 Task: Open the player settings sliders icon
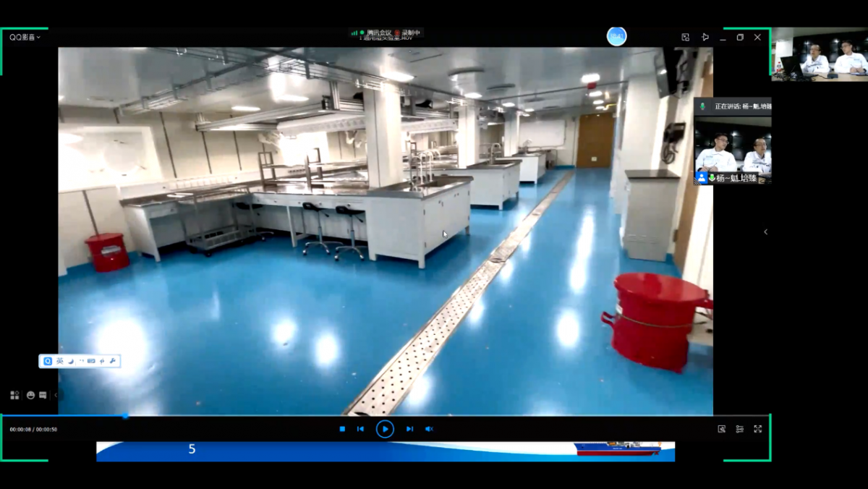(x=739, y=429)
